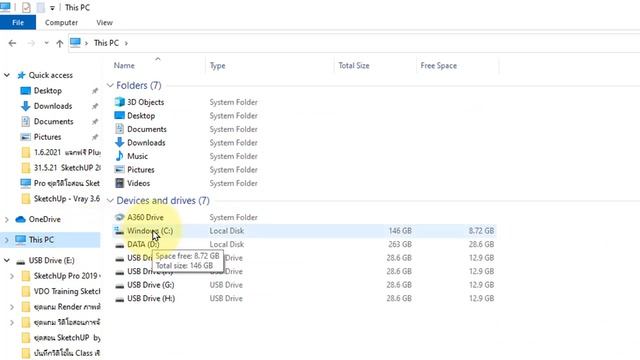Select the Downloads folder icon in main list
The image size is (640, 360).
click(120, 142)
